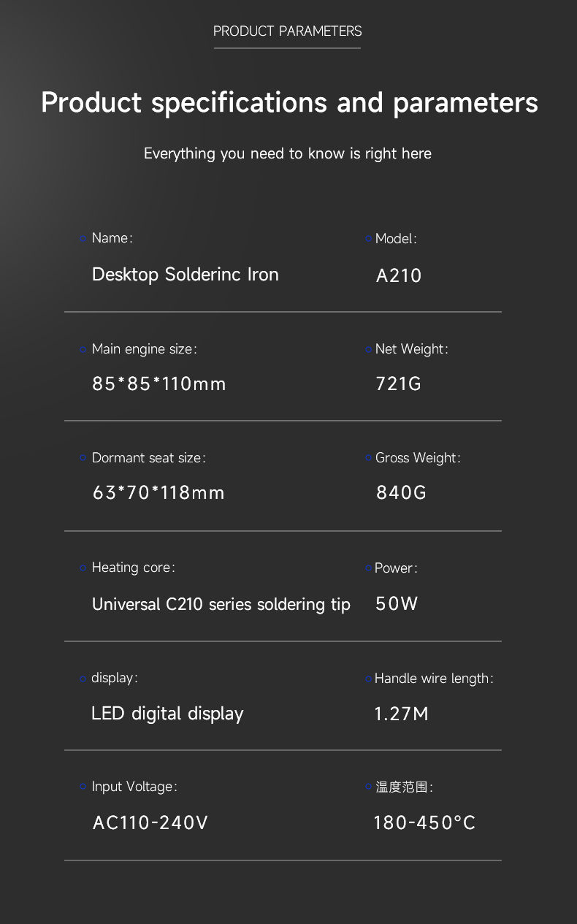
Task: Click the bullet beside display label
Action: coord(83,679)
